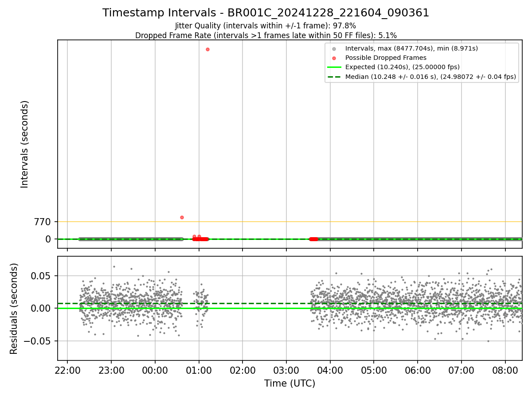This screenshot has width=532, height=399.
Task: Click the solid green line sample in the legend
Action: tap(334, 67)
